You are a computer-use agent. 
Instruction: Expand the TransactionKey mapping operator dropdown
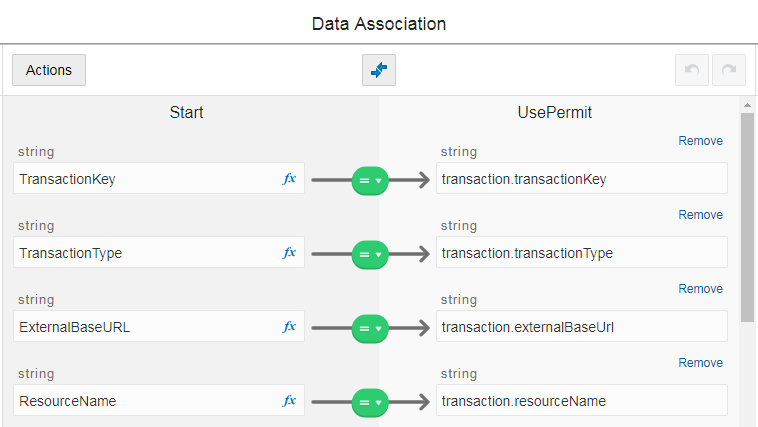[370, 180]
